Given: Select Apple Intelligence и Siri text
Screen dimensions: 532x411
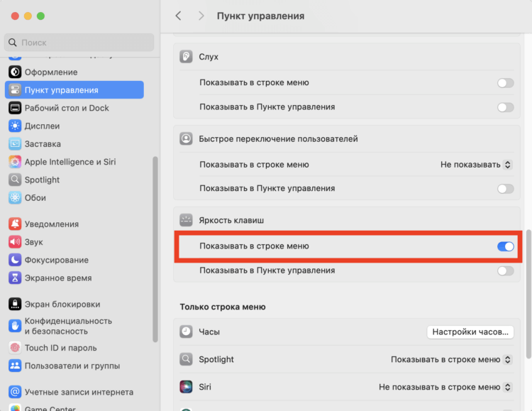Looking at the screenshot, I should pos(70,162).
